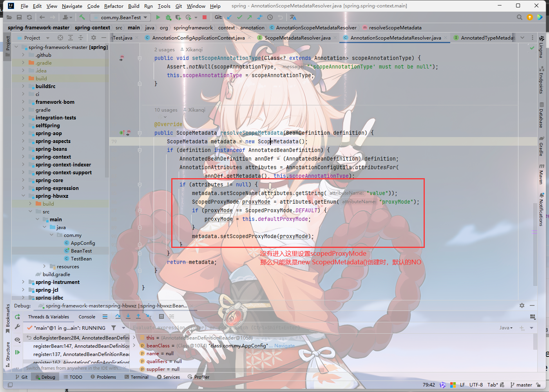
Task: Click the Evaluate expression input field
Action: point(313,328)
